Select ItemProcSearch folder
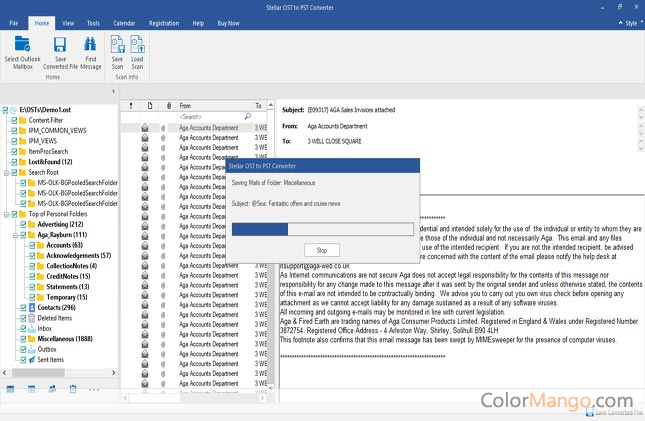 click(48, 151)
